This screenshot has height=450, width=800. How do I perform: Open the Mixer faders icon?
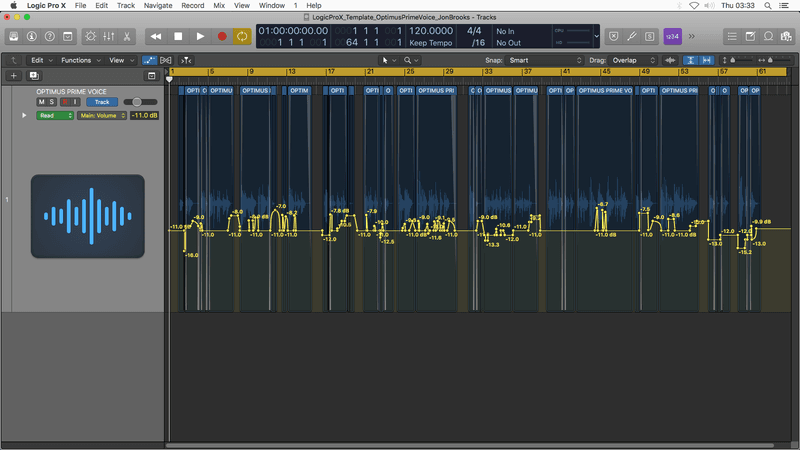click(109, 36)
